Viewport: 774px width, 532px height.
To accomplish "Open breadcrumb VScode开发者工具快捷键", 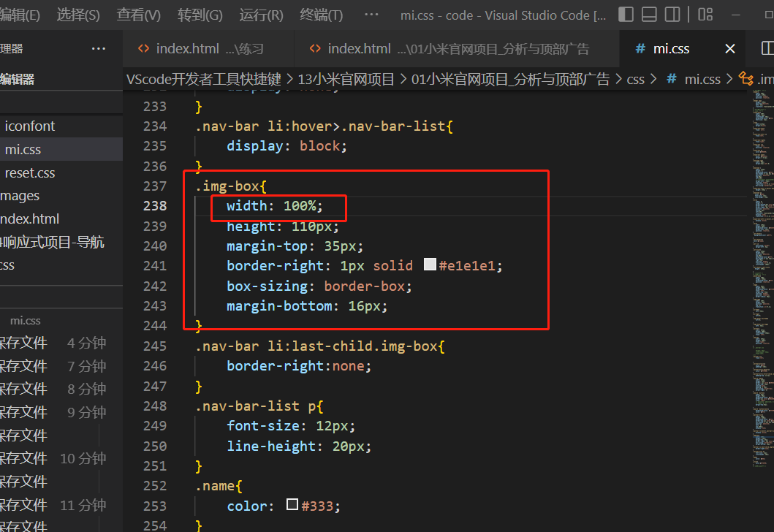I will pos(204,79).
